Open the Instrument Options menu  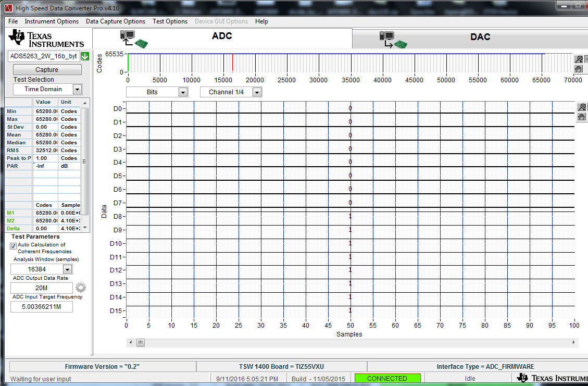52,21
